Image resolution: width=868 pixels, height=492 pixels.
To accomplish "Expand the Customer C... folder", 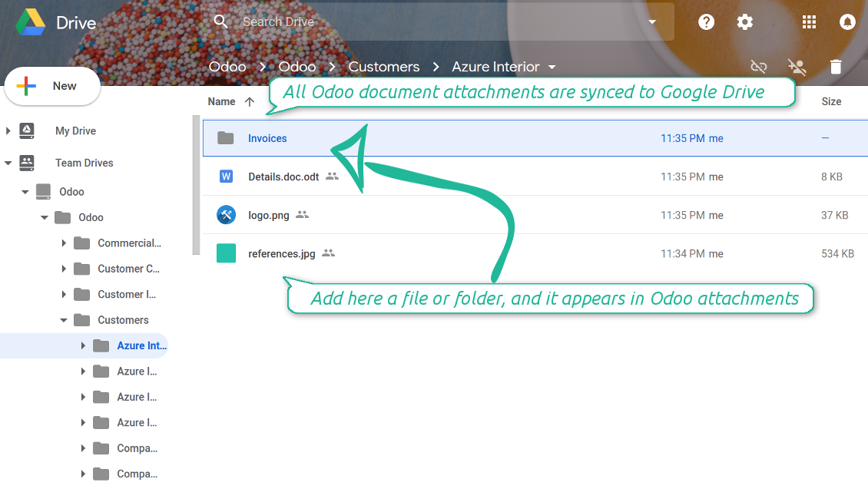I will tap(64, 269).
